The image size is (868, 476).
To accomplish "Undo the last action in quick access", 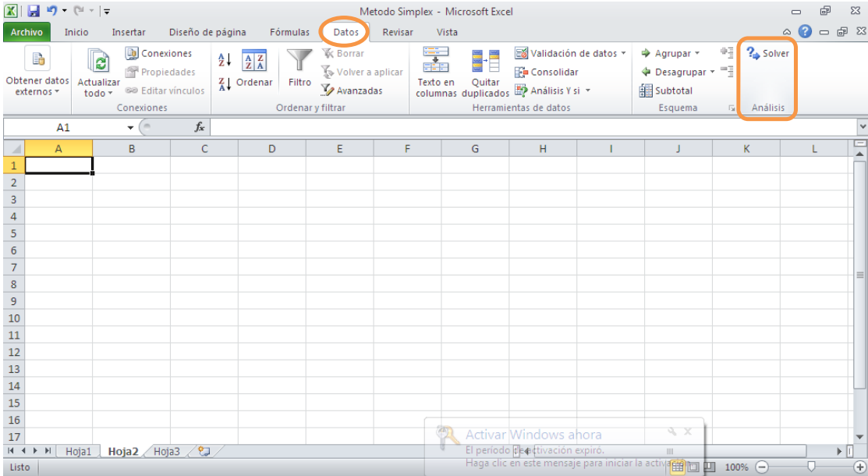I will tap(51, 10).
